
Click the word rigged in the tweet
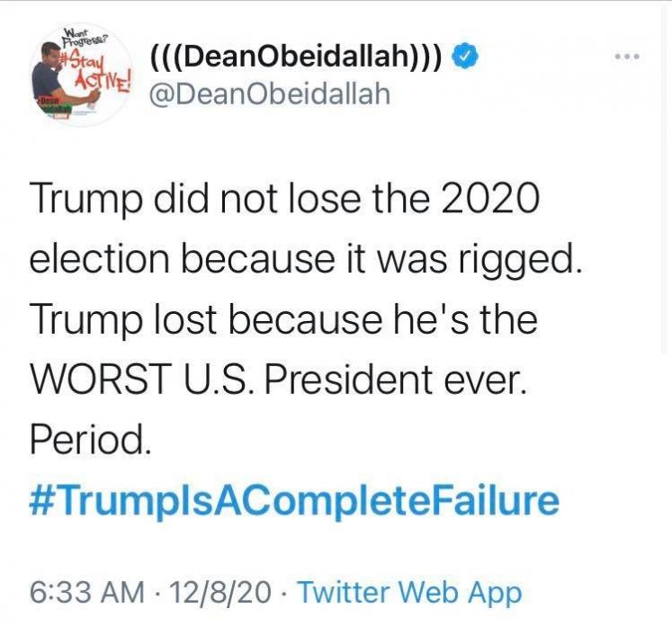(x=548, y=258)
